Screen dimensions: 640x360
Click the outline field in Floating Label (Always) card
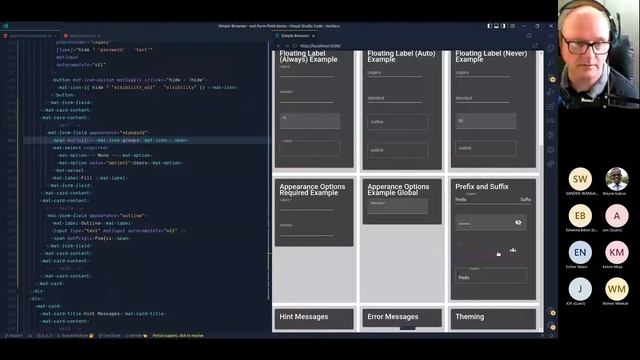(x=310, y=148)
